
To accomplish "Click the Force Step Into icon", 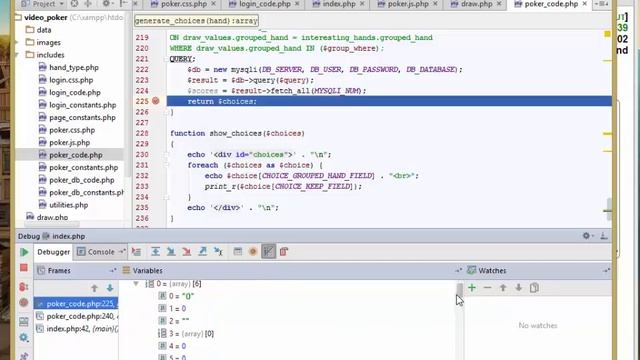I will 187,252.
